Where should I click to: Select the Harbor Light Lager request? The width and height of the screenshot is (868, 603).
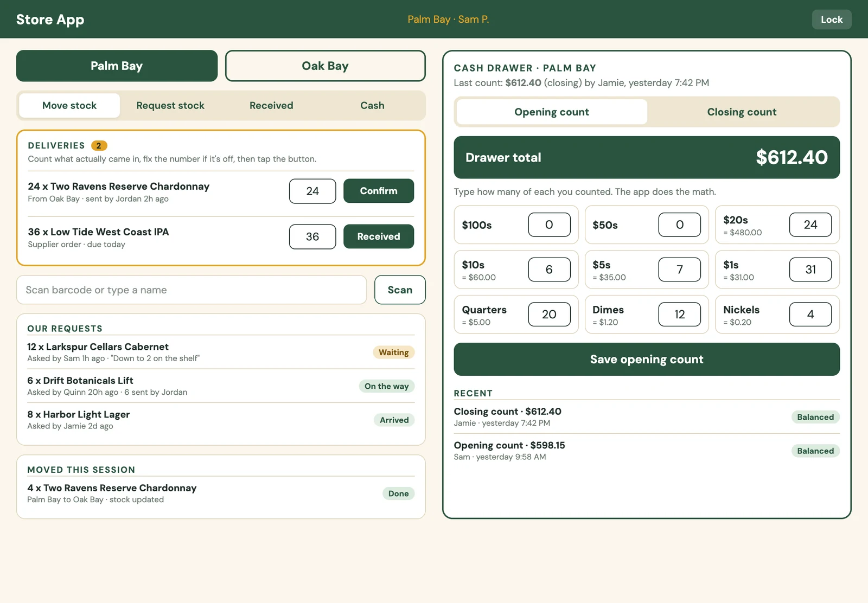221,420
